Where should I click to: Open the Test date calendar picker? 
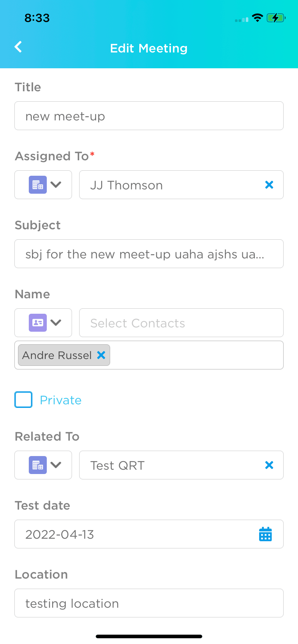(x=266, y=534)
